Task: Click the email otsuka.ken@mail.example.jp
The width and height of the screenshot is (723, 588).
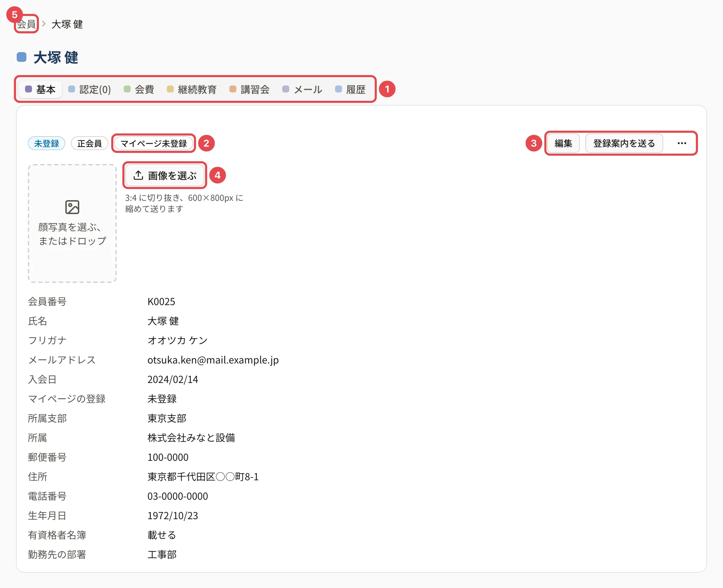Action: click(x=213, y=360)
